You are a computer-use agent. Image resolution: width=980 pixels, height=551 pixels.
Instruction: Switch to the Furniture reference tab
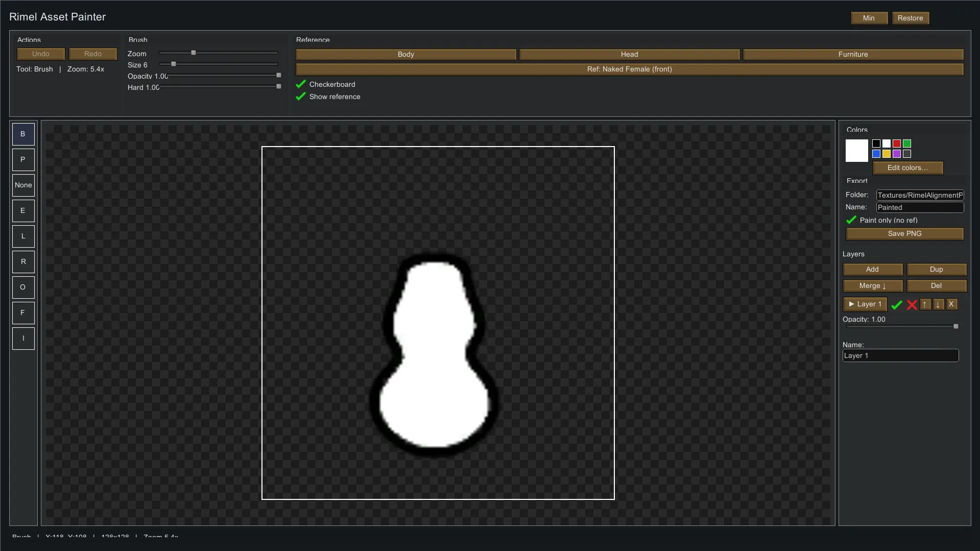click(x=853, y=55)
